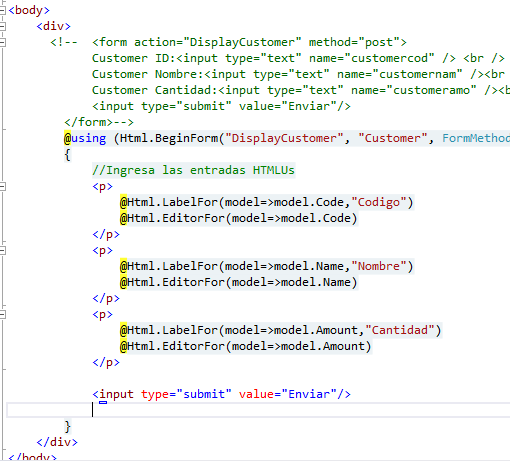This screenshot has height=461, width=510.
Task: Click the commented submit input line
Action: [x=221, y=106]
